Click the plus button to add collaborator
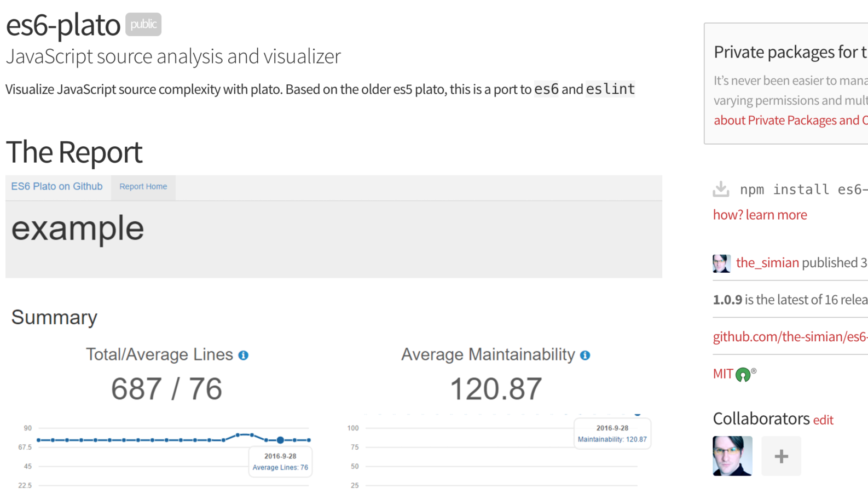The height and width of the screenshot is (493, 868). [x=781, y=456]
